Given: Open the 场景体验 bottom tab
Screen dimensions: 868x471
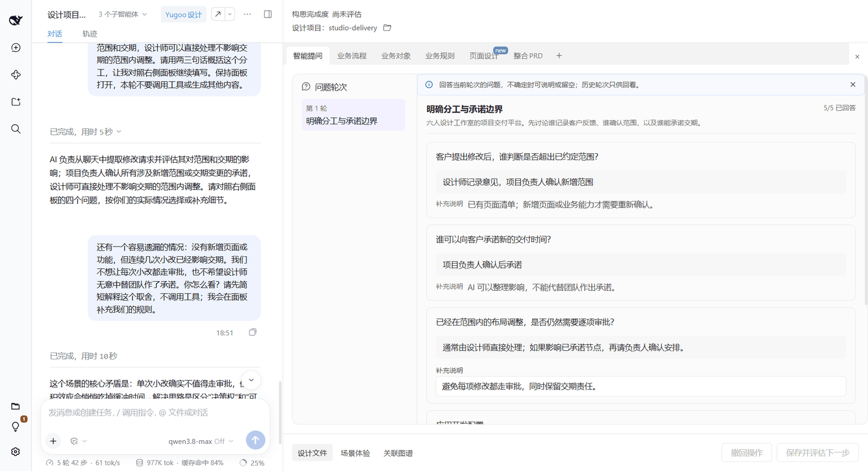Looking at the screenshot, I should pos(355,453).
